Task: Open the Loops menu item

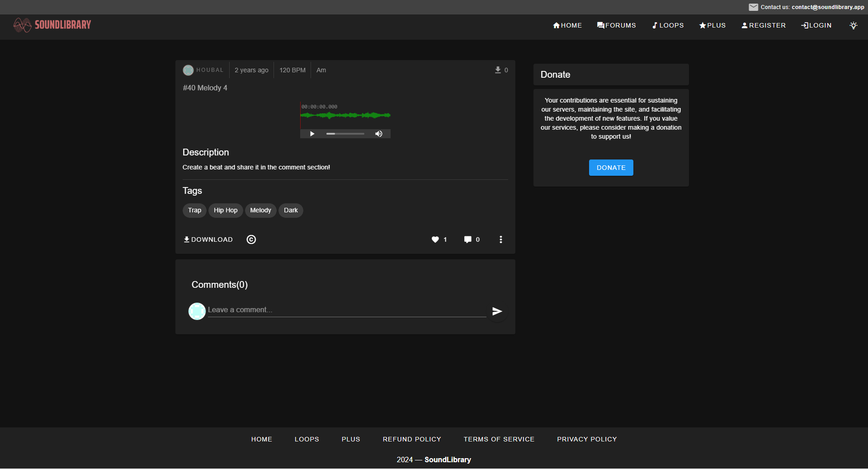Action: tap(668, 25)
